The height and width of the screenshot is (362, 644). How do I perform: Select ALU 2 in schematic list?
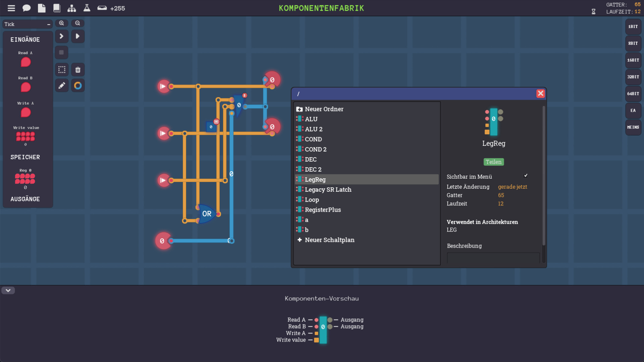[313, 129]
